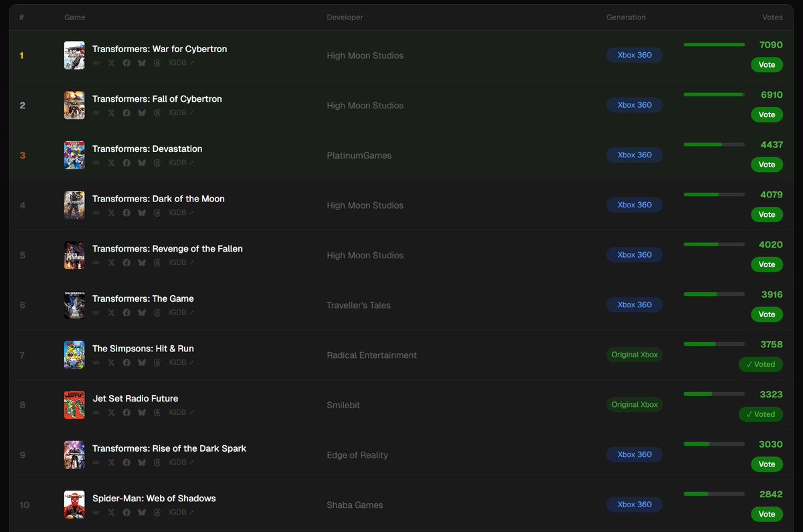Share Spider-Man: Web of Shadows on Bluesky
This screenshot has height=532, width=803.
142,513
